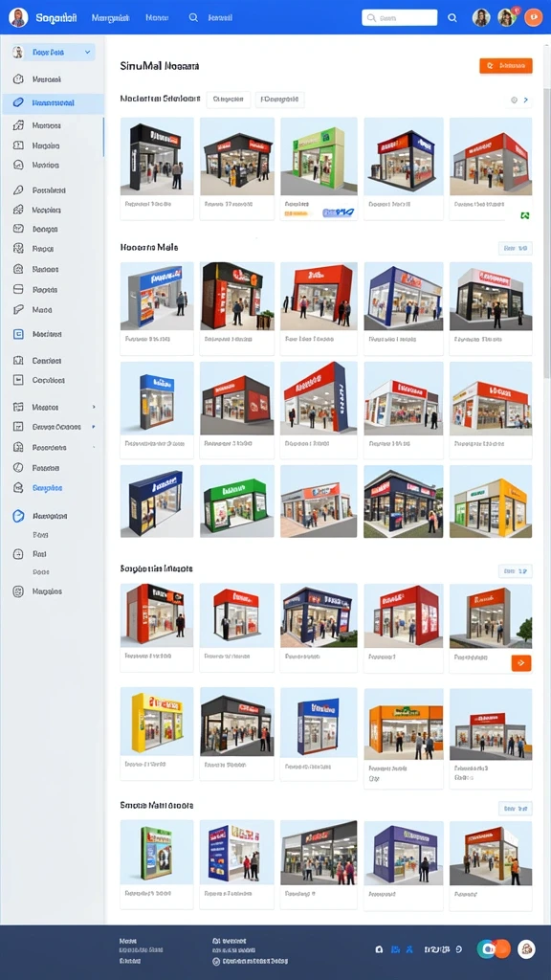Click the orange arrow button on the tree storefront card

[521, 663]
